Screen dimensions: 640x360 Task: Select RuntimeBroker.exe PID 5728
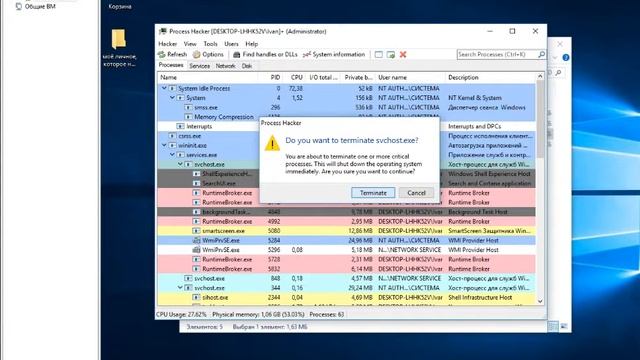(347, 259)
